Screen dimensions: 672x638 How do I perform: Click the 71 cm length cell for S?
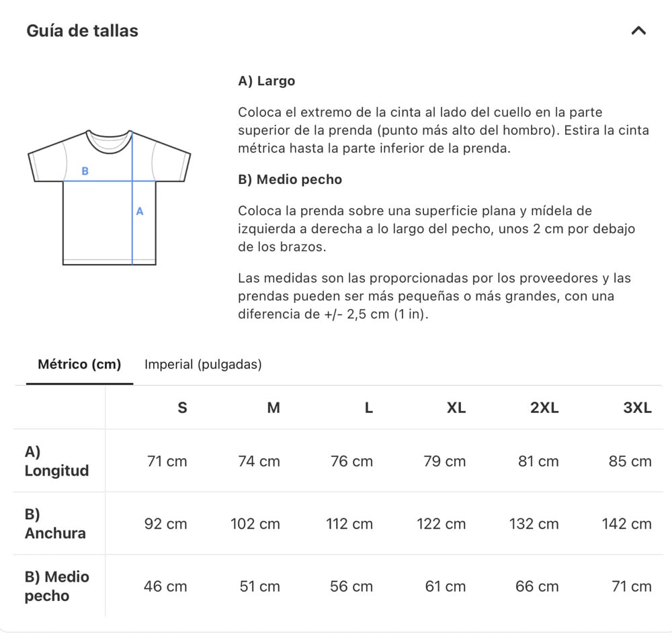click(167, 461)
